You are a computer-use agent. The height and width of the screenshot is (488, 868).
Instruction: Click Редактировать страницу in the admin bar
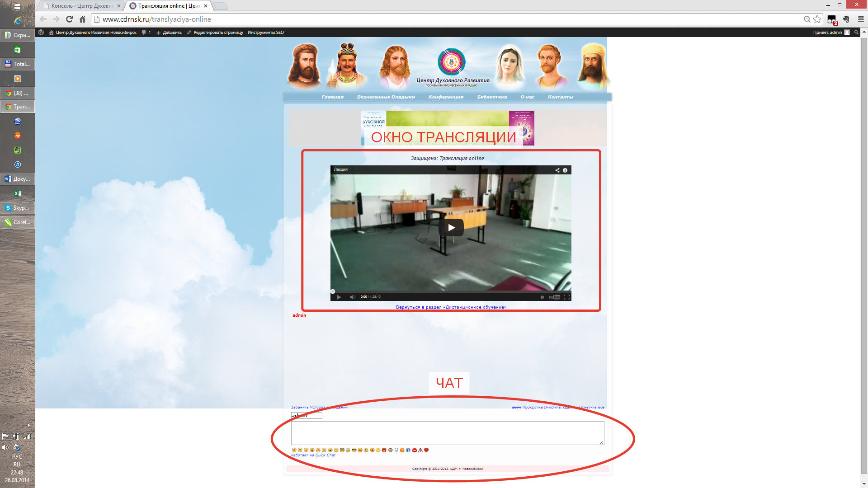coord(215,32)
